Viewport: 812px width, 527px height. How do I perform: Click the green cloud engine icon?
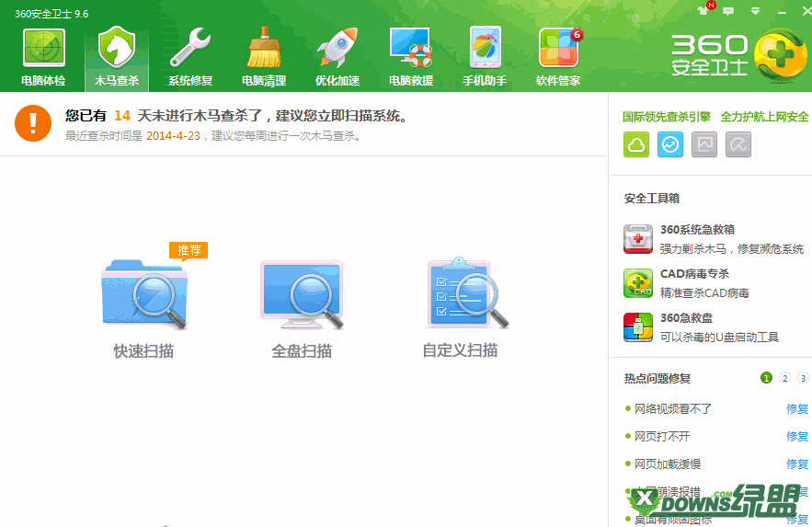pyautogui.click(x=636, y=144)
